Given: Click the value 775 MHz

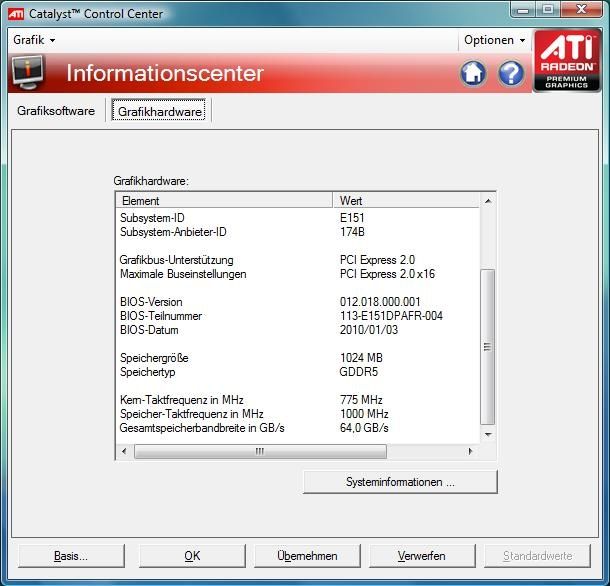Looking at the screenshot, I should pyautogui.click(x=361, y=400).
